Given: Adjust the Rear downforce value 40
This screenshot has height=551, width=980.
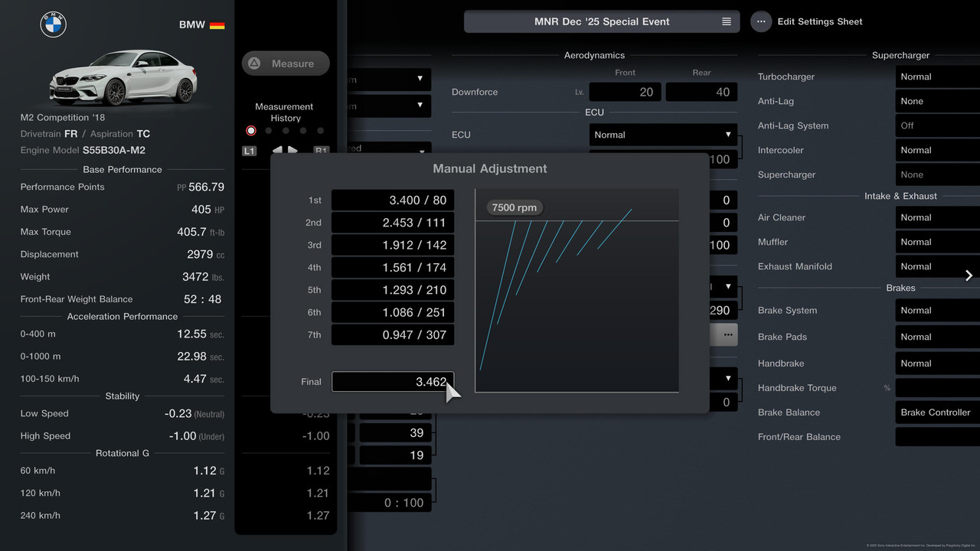Looking at the screenshot, I should click(702, 92).
